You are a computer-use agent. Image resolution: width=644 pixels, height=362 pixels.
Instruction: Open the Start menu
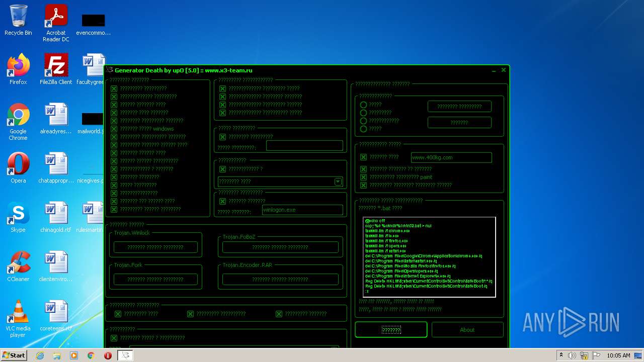pos(14,355)
